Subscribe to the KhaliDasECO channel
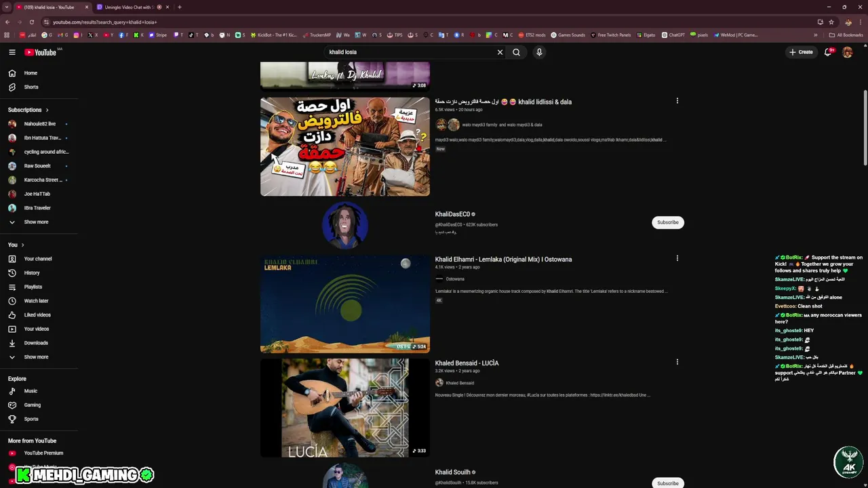The width and height of the screenshot is (868, 488). click(668, 222)
